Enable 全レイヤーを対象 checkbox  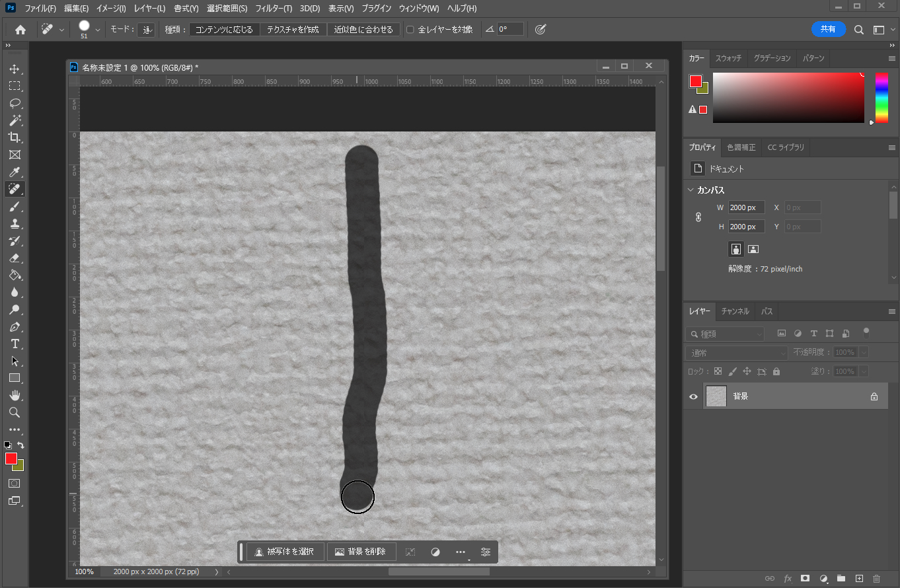pyautogui.click(x=410, y=30)
